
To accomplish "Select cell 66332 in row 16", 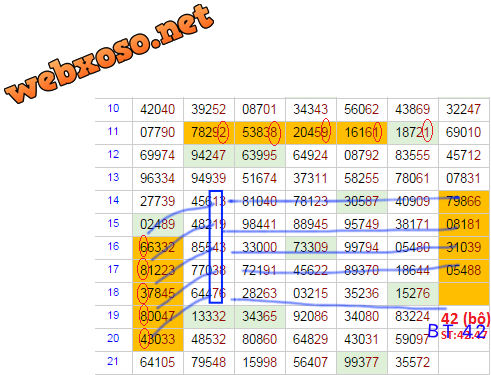I will pos(158,248).
